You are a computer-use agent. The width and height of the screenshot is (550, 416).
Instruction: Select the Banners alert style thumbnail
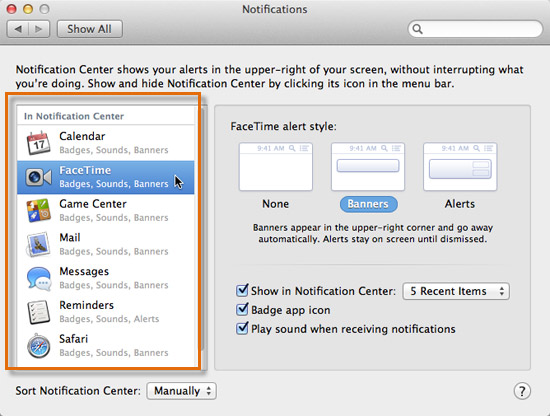[x=368, y=167]
